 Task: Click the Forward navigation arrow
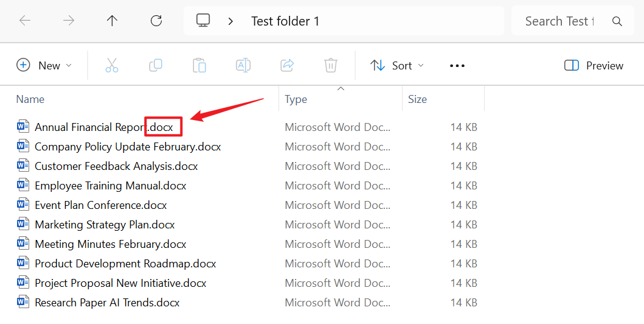pos(69,21)
